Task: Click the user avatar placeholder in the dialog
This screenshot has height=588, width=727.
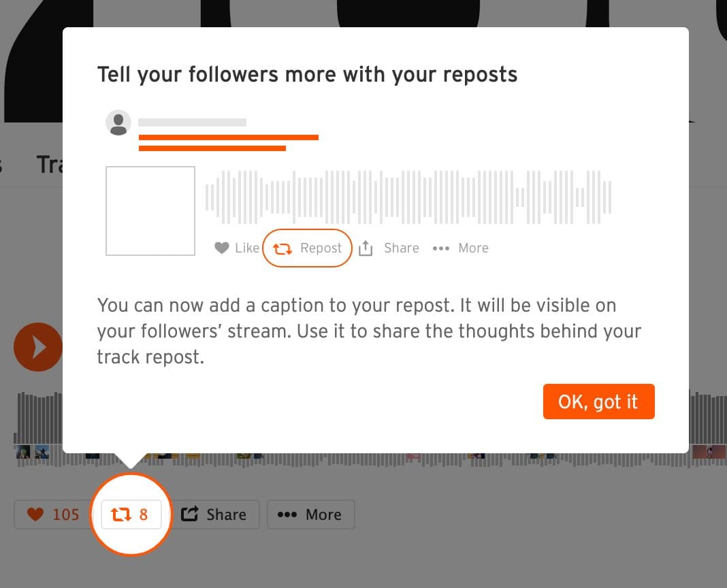Action: point(118,123)
